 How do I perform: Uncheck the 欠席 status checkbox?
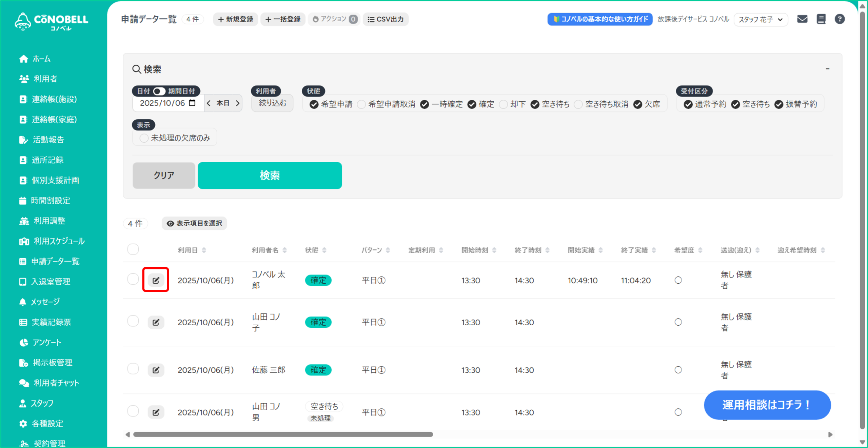tap(638, 104)
